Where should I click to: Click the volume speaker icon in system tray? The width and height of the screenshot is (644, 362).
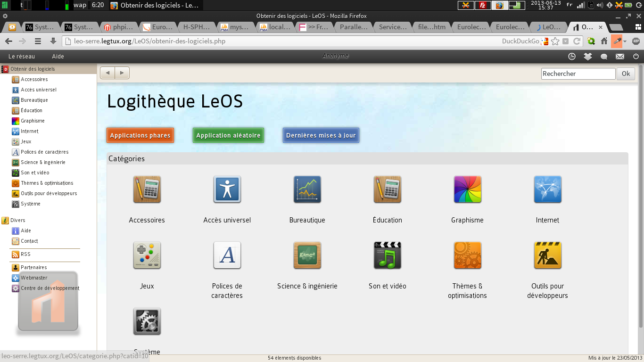click(x=600, y=6)
